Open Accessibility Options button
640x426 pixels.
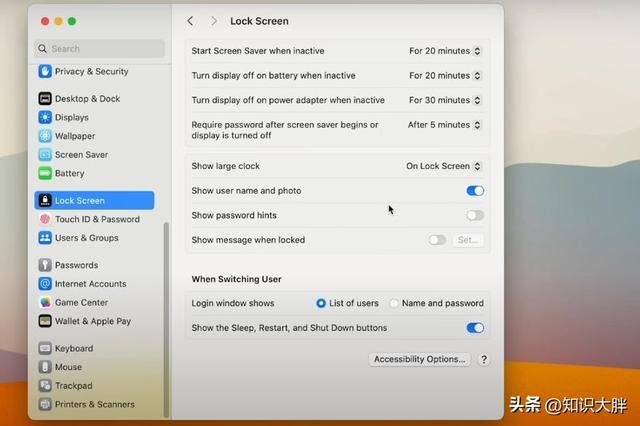[420, 359]
